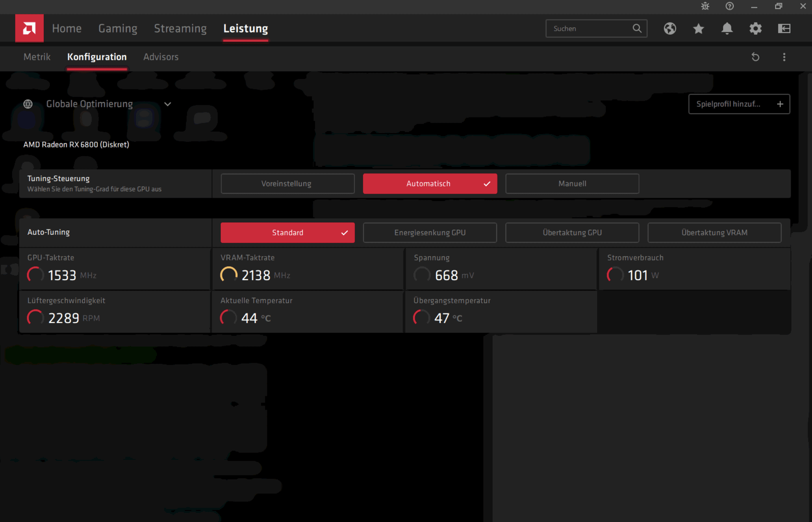
Task: Open the Home tab
Action: (67, 29)
